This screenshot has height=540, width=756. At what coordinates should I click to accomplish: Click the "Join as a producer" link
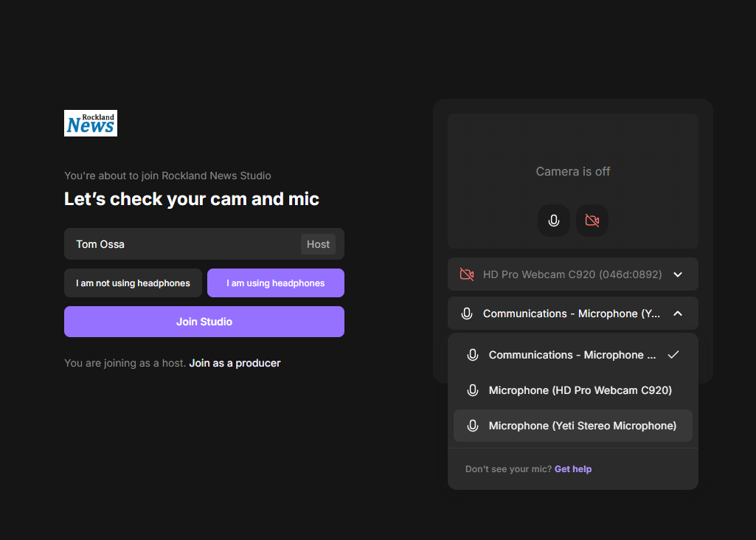coord(235,363)
